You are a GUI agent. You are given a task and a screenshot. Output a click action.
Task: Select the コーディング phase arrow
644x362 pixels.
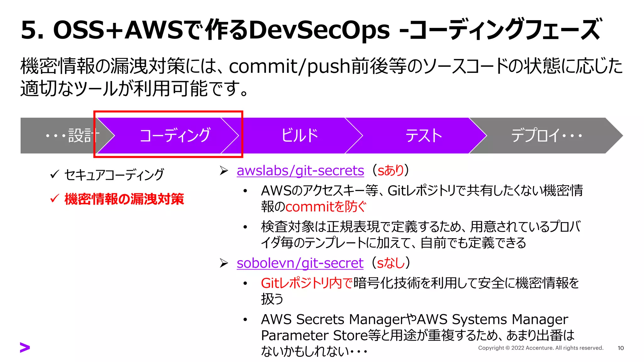click(x=175, y=135)
